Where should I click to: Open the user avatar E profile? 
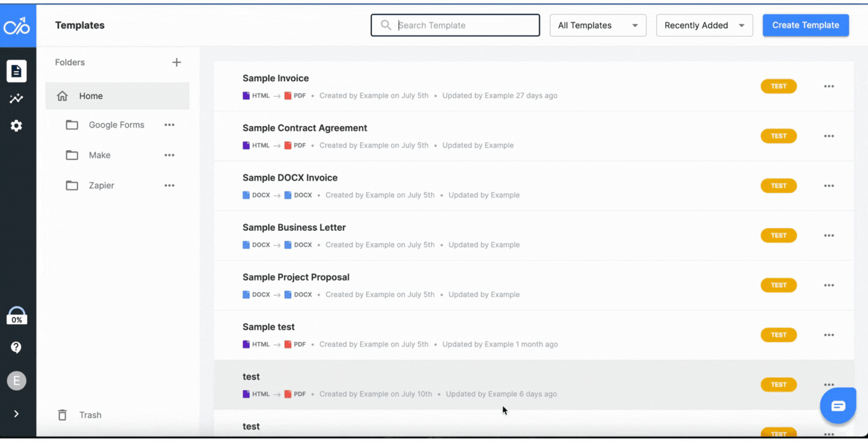coord(17,381)
